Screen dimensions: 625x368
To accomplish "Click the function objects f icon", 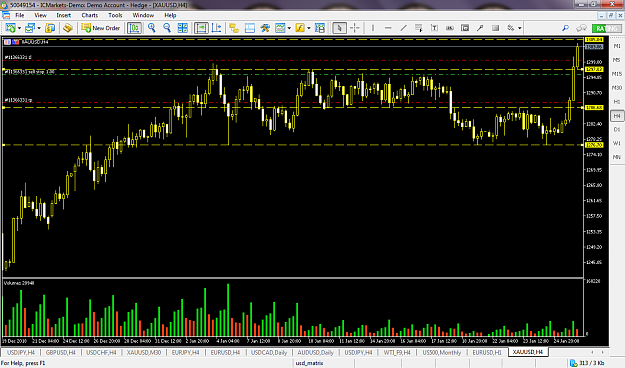I will pyautogui.click(x=300, y=28).
